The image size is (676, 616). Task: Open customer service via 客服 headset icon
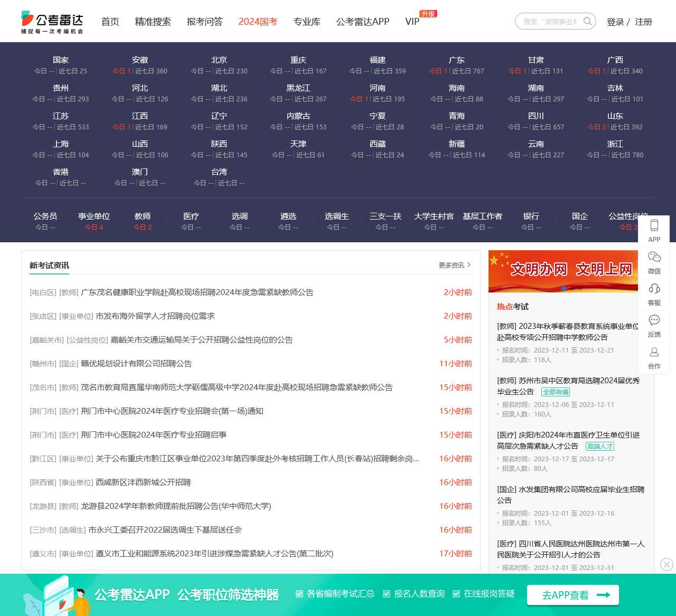tap(654, 293)
